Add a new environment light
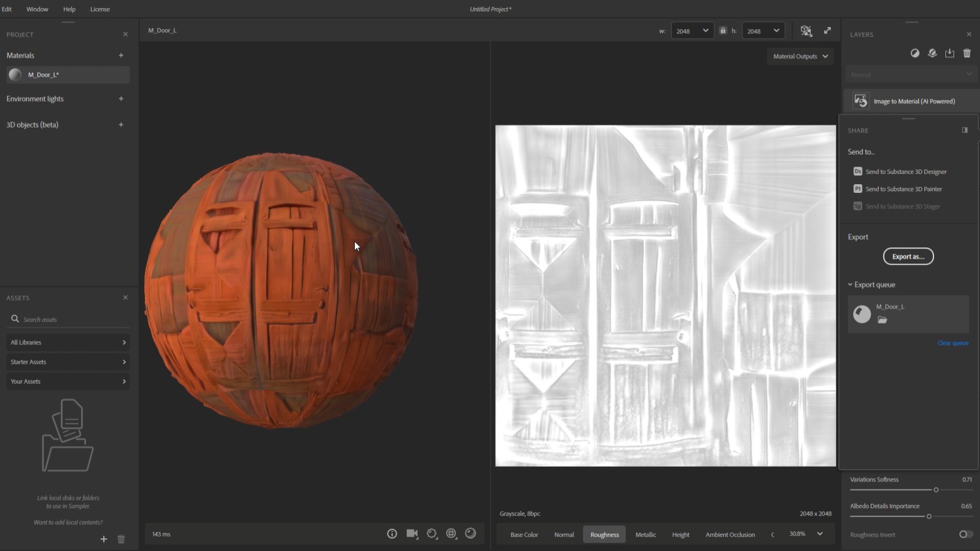This screenshot has width=980, height=551. click(121, 98)
